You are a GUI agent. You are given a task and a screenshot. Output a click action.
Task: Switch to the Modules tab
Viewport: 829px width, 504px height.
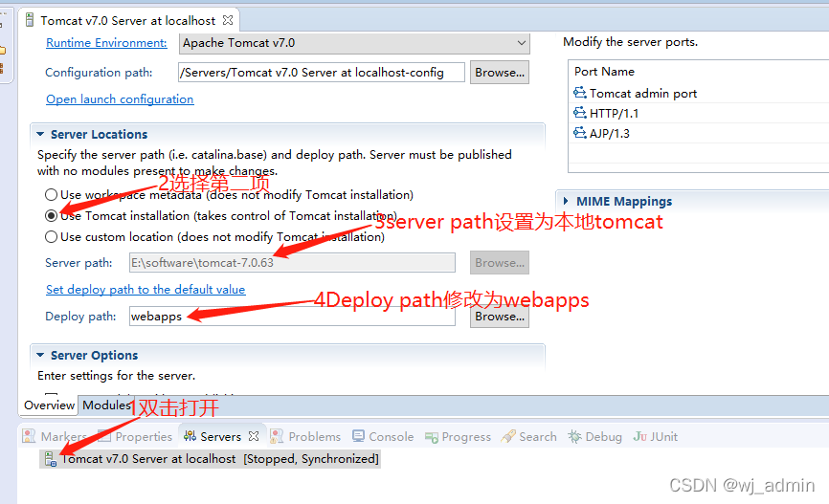[107, 405]
